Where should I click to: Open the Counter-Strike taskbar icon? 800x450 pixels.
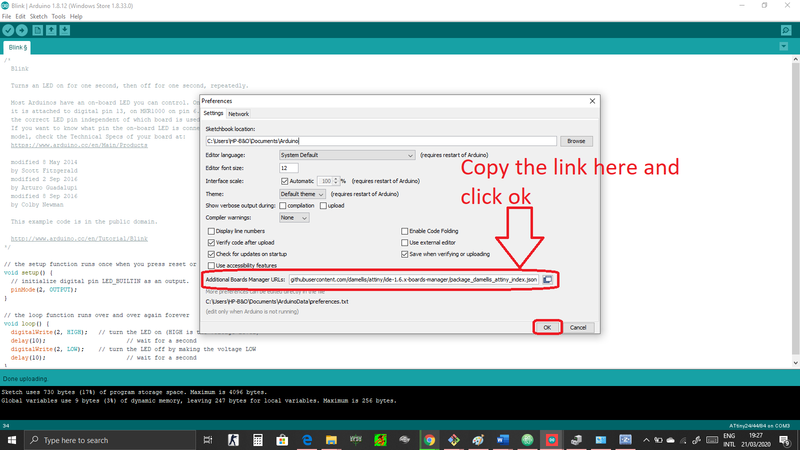point(233,440)
